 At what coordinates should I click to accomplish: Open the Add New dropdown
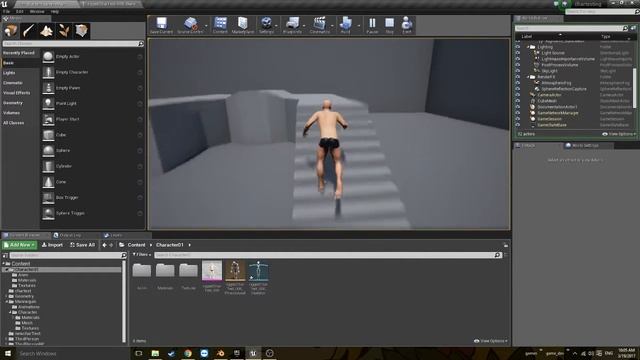point(19,245)
